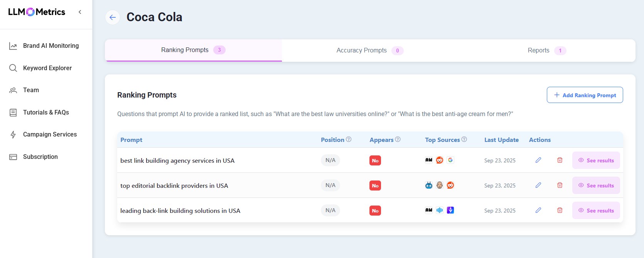See results for best link building agency
This screenshot has width=644, height=258.
tap(596, 160)
